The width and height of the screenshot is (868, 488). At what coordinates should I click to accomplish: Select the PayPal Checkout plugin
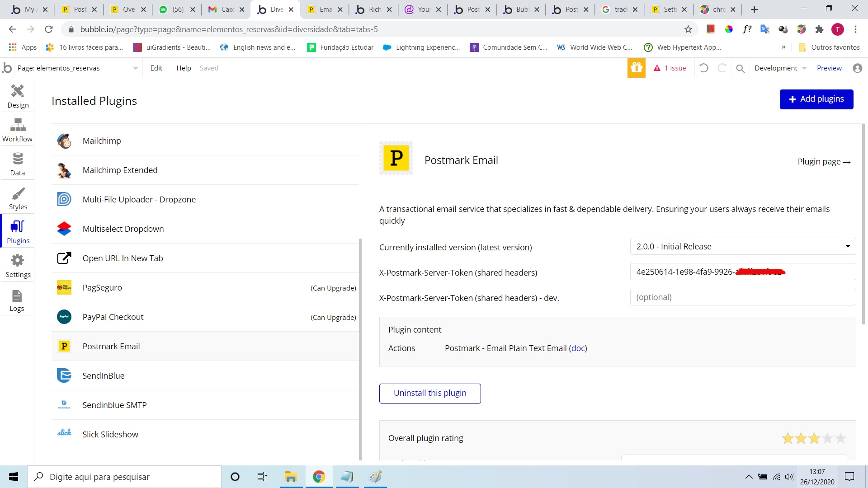coord(205,317)
